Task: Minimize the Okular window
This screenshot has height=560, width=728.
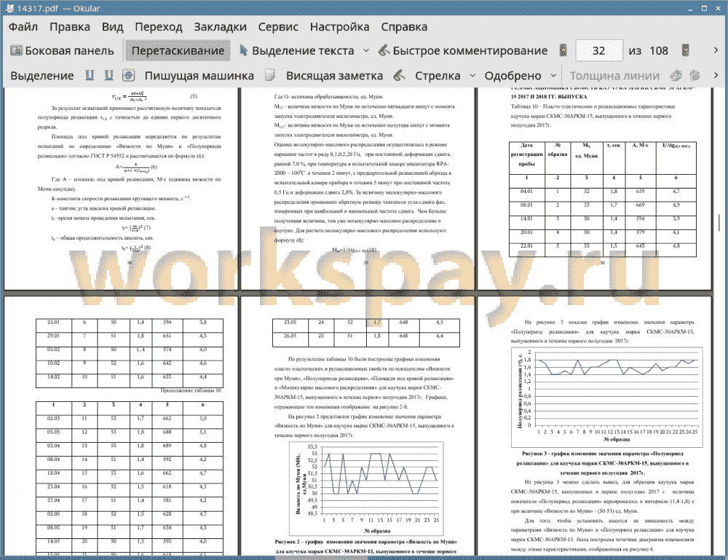Action: coord(691,8)
